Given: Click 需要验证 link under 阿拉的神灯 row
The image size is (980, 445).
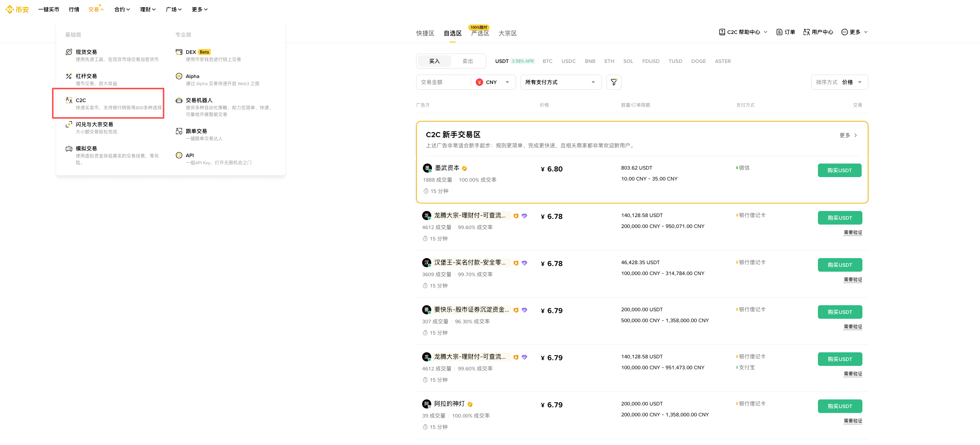Looking at the screenshot, I should [853, 421].
